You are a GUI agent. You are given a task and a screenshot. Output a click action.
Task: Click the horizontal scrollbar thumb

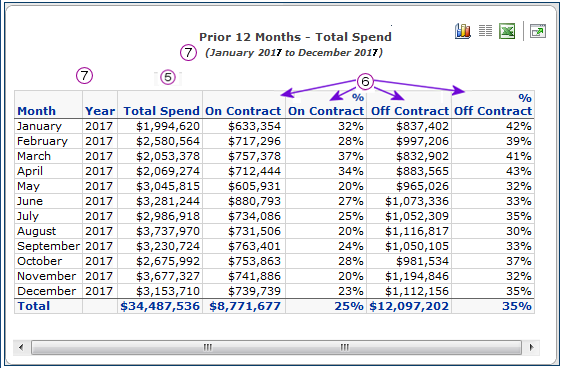[276, 347]
